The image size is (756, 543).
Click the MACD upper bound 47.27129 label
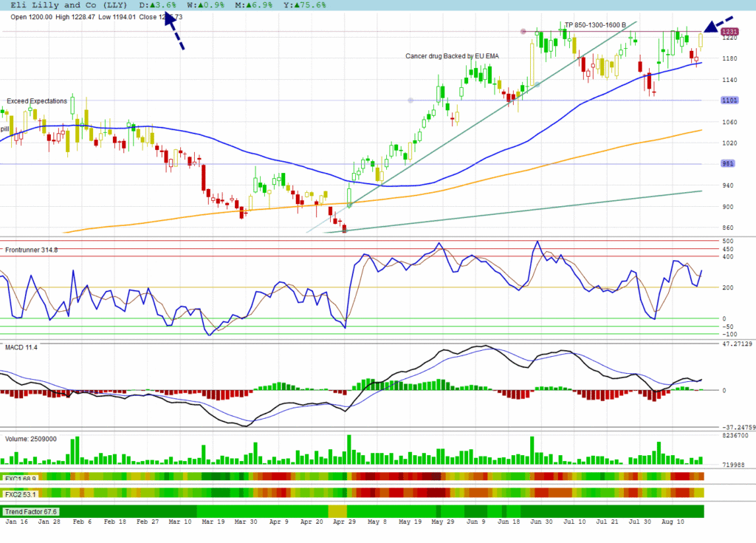click(738, 344)
